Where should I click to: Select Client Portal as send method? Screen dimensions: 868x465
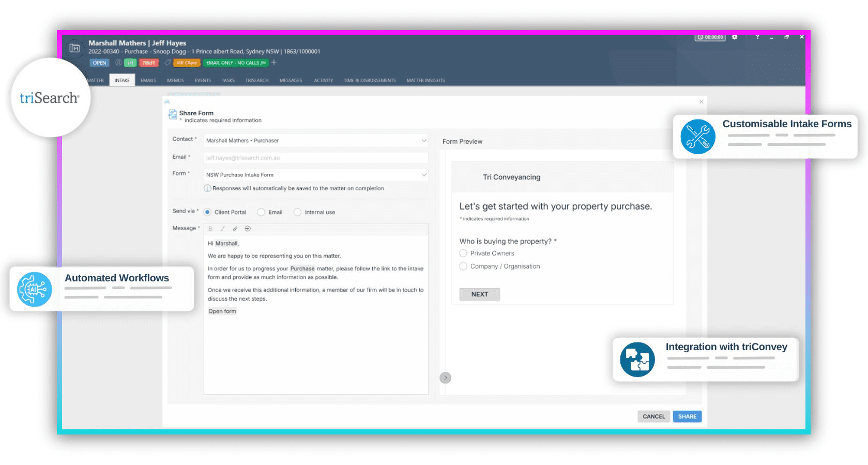[208, 212]
